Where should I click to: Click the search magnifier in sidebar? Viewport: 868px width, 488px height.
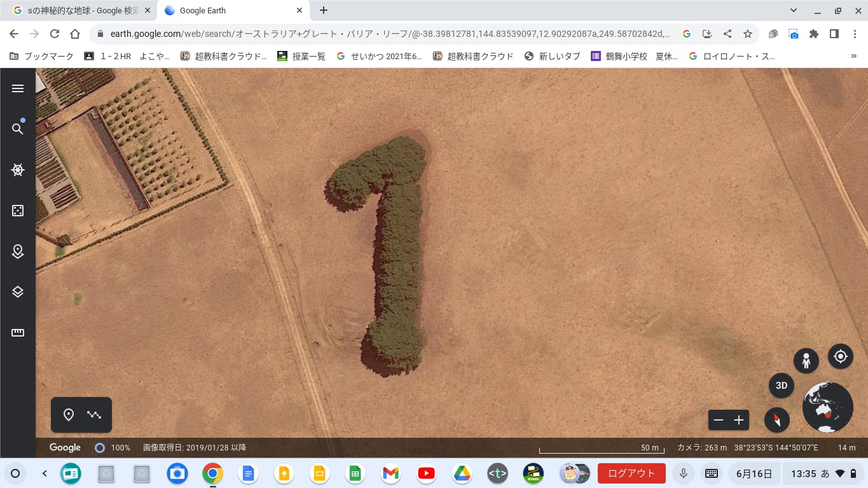18,129
